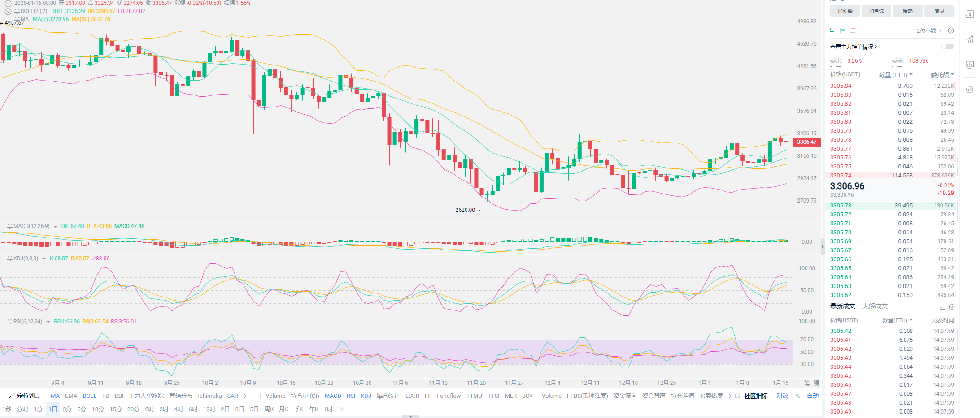Toggle the 对数 logarithmic scale option
The height and width of the screenshot is (418, 980).
click(x=782, y=396)
